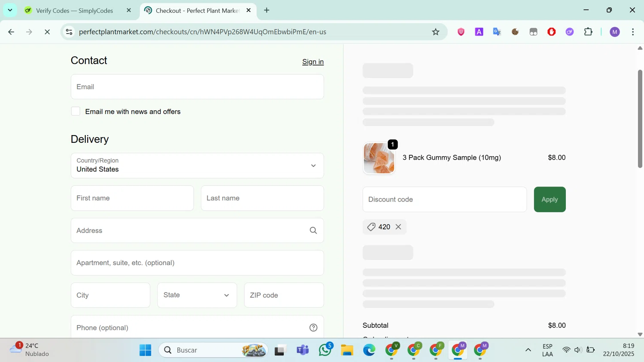
Task: Open Microsoft Teams from taskbar
Action: click(x=303, y=350)
